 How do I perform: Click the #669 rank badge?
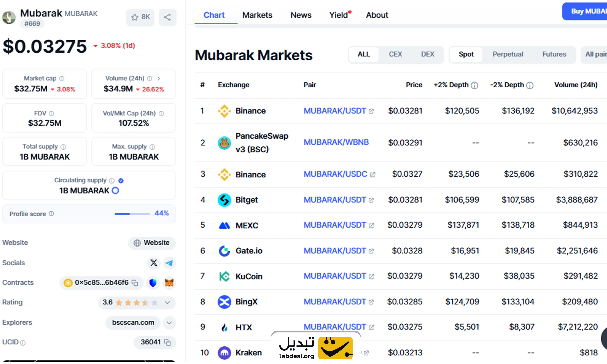pyautogui.click(x=32, y=24)
